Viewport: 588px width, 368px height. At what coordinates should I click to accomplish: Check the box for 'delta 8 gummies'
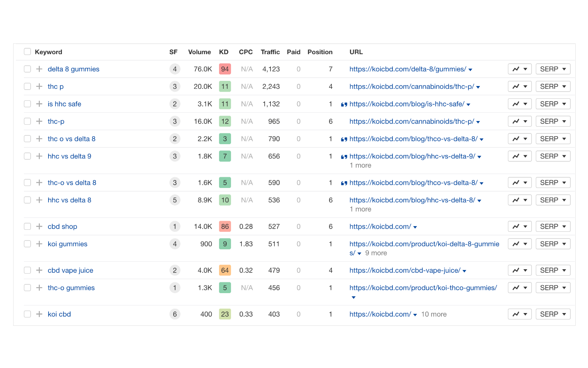(x=27, y=69)
